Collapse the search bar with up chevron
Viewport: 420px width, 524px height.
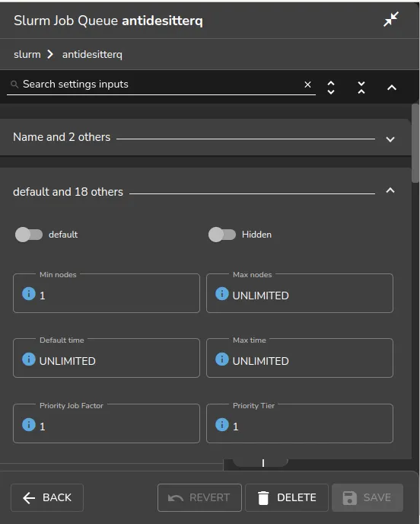(392, 88)
